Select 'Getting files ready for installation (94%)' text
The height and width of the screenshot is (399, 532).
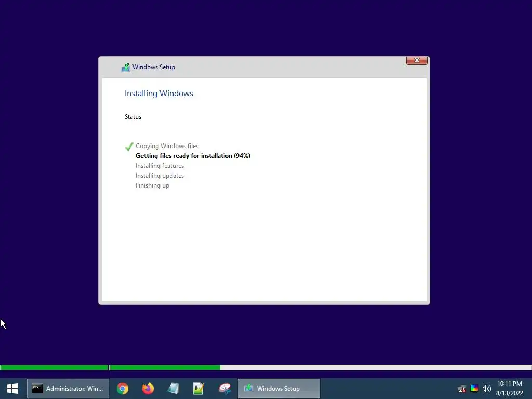point(193,156)
